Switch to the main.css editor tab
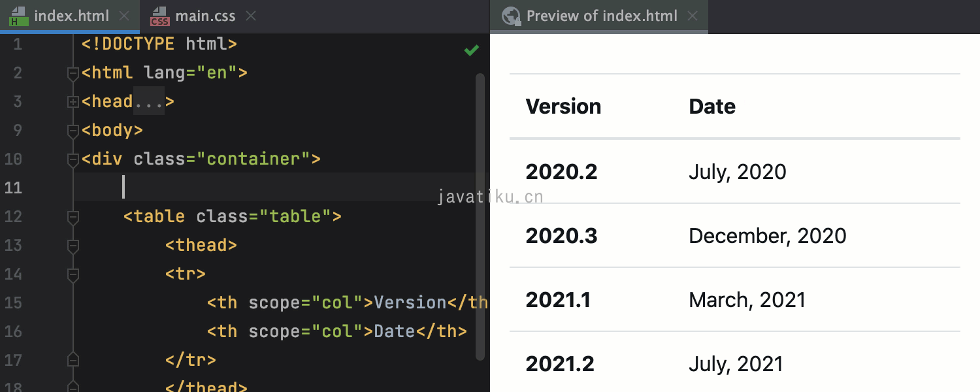Screen dimensions: 980x392 (205, 16)
